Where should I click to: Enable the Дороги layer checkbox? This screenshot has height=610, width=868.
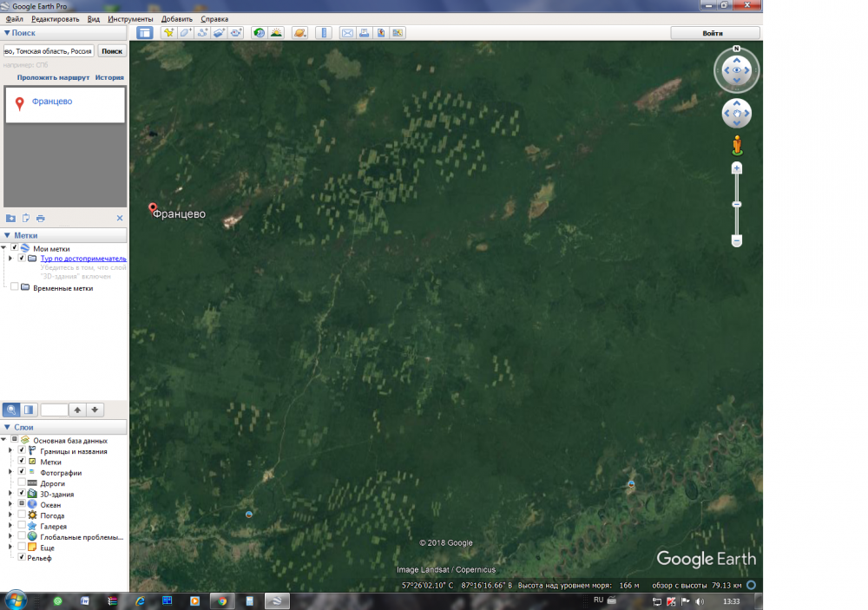click(22, 483)
